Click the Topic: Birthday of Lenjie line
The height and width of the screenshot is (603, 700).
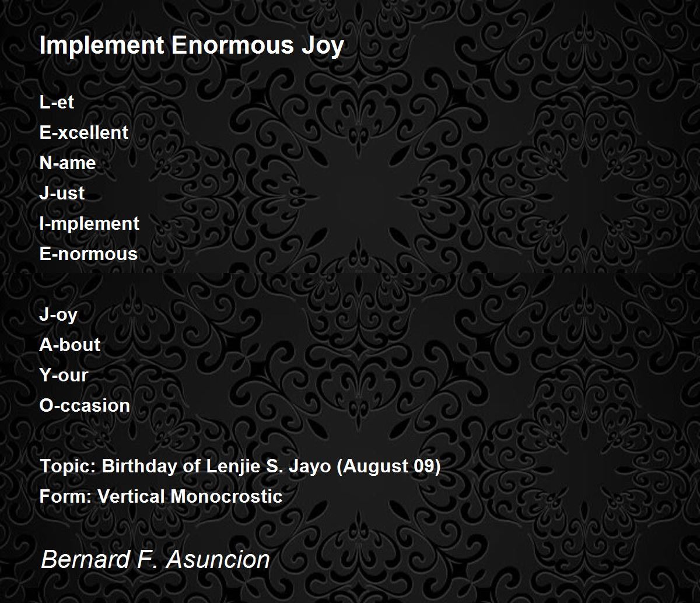click(x=240, y=467)
